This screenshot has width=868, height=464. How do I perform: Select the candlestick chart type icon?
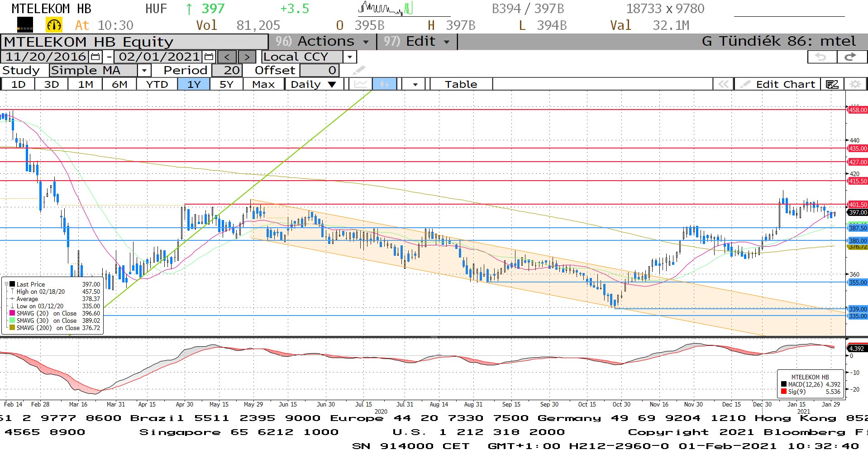(x=384, y=84)
